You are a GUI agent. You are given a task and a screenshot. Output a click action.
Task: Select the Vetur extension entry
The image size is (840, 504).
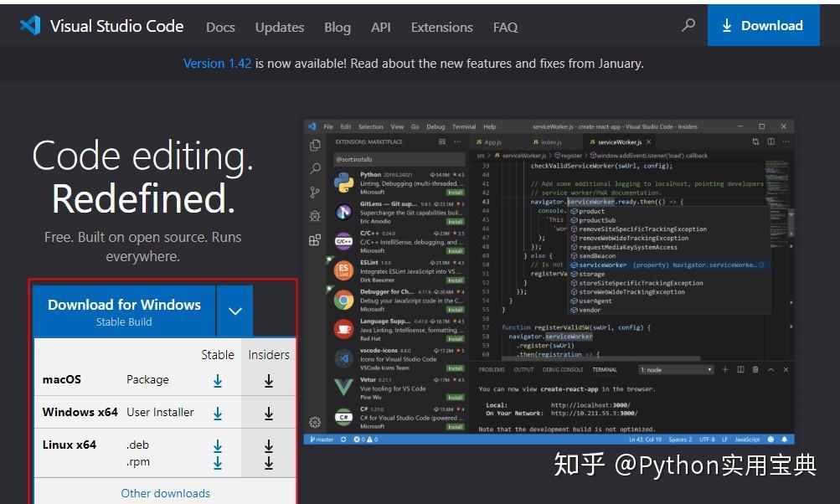(x=399, y=388)
